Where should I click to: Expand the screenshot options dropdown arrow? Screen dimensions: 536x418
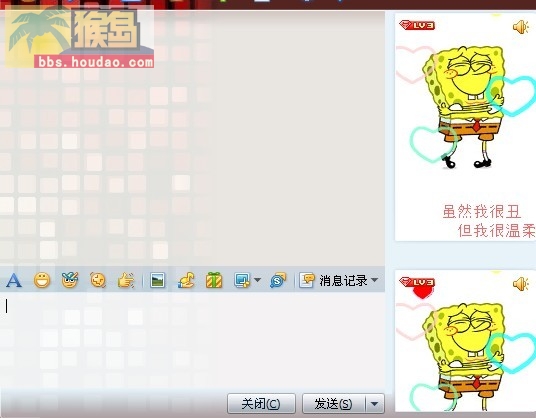(x=257, y=280)
